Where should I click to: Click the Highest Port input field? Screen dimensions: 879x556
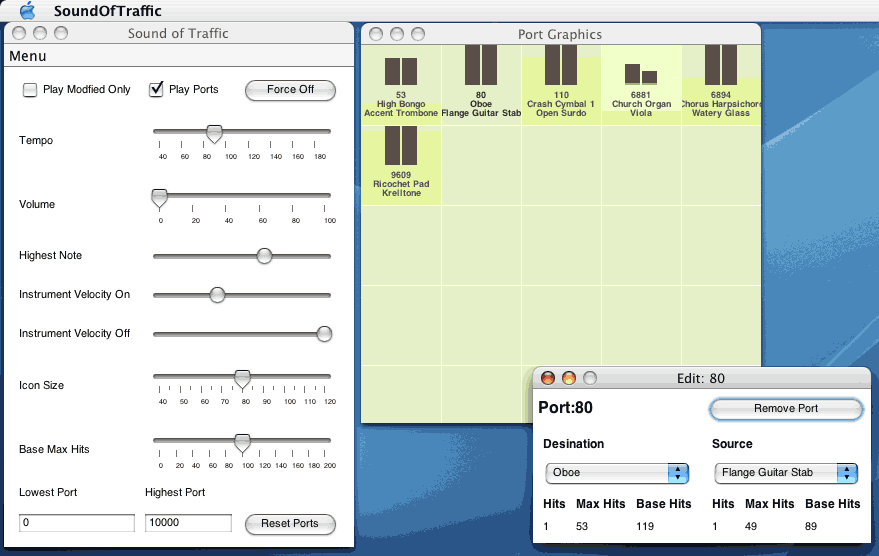coord(188,523)
